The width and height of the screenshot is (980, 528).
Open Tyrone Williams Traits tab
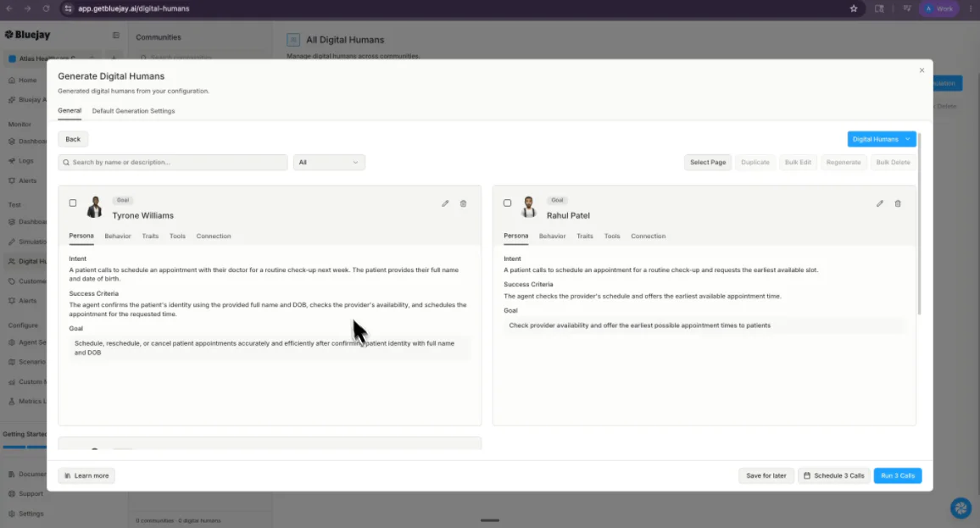(x=150, y=236)
